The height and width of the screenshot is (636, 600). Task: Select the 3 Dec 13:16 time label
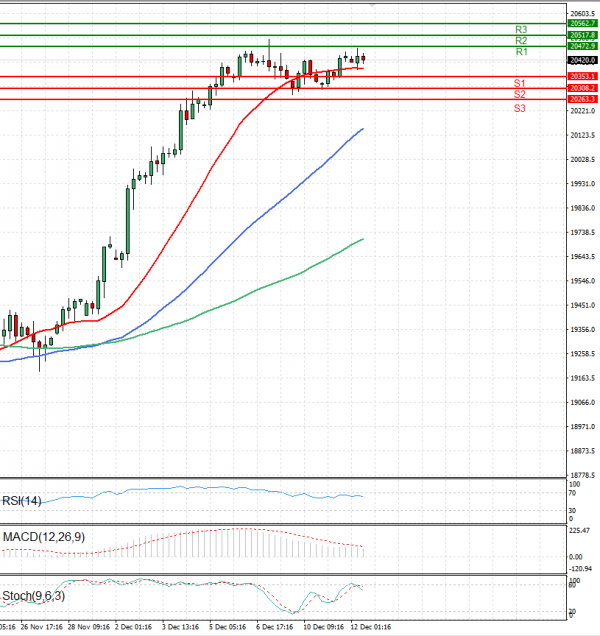coord(180,627)
